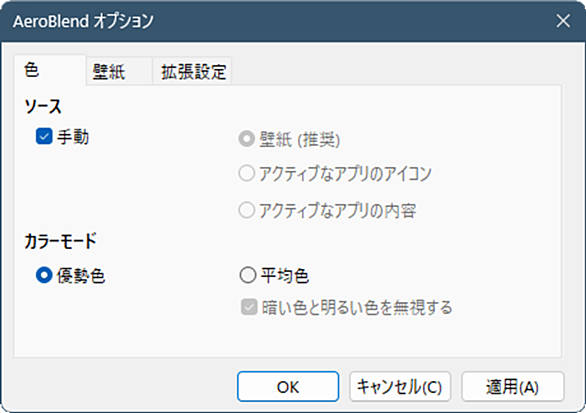Choose アクティブなアプリの内容 radio option
The image size is (586, 413).
(247, 210)
